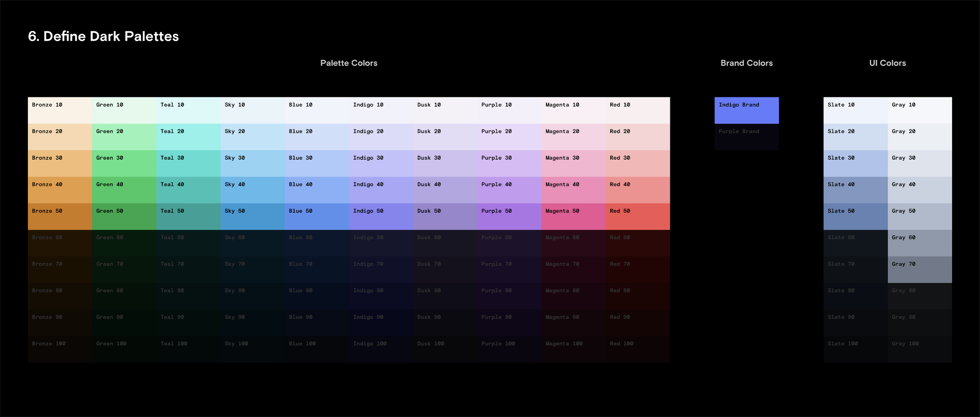Select the Red 30 color swatch

637,163
